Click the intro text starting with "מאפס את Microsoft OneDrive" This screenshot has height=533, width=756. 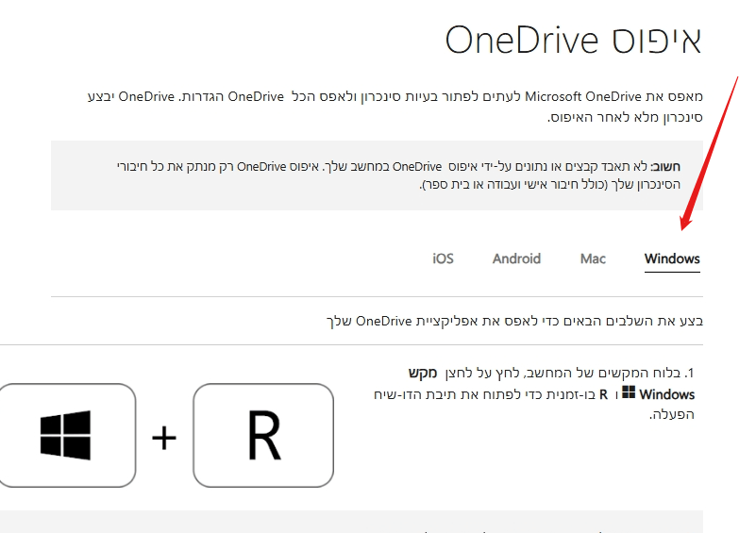point(395,96)
